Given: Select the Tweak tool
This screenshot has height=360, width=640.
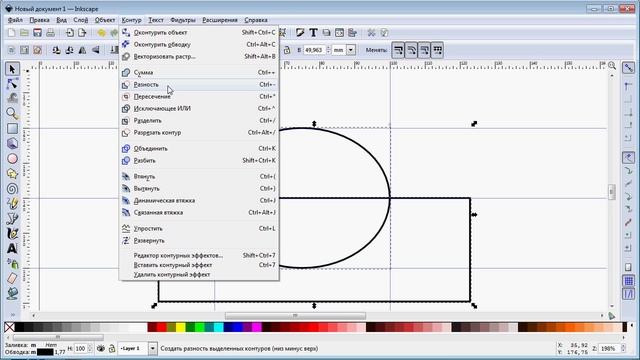Looking at the screenshot, I should pyautogui.click(x=12, y=99).
